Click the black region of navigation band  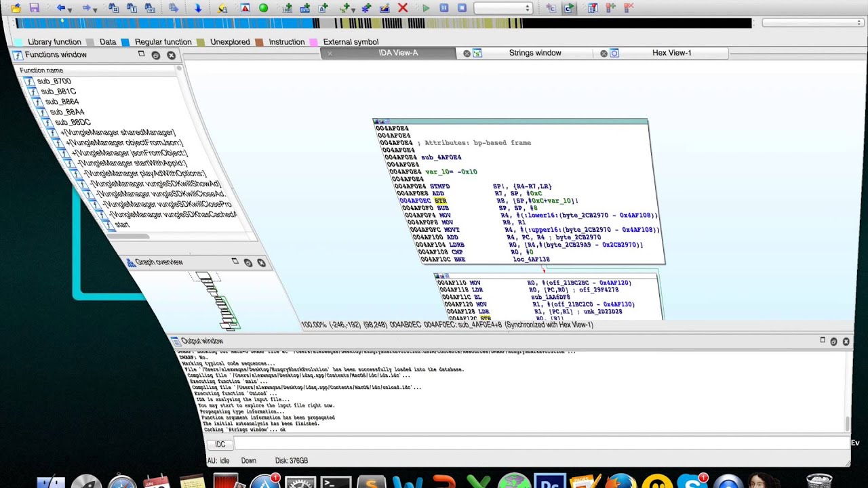tap(637, 23)
